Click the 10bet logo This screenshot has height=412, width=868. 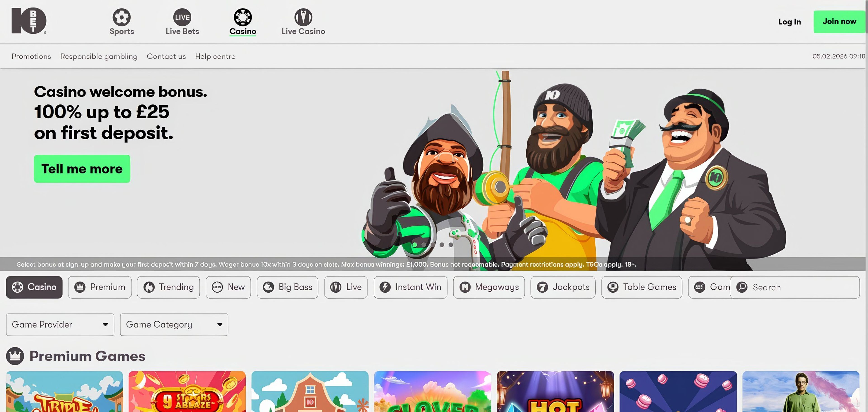[x=29, y=21]
